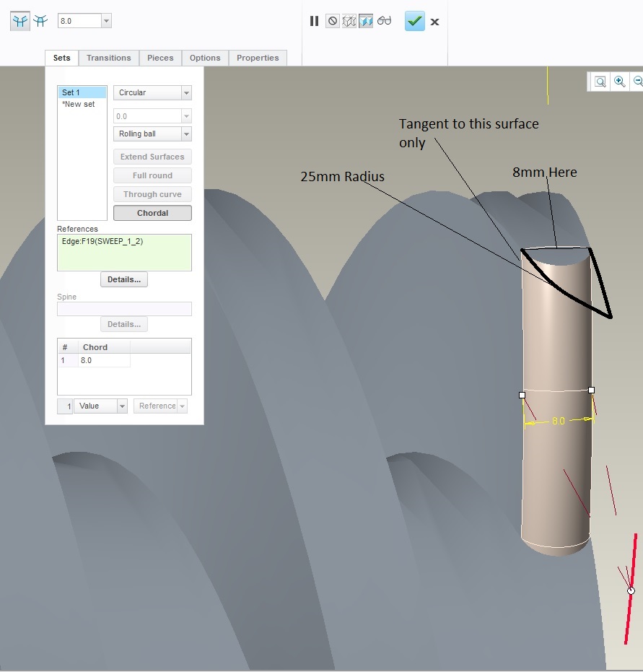Select chord value 8.0 table cell
Screen dimensions: 643x672
(104, 360)
